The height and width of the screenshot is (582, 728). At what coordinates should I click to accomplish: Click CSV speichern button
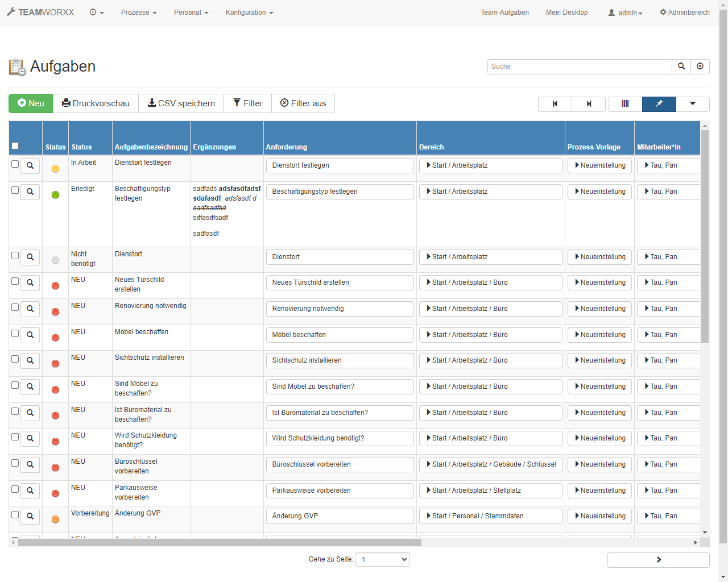[181, 103]
